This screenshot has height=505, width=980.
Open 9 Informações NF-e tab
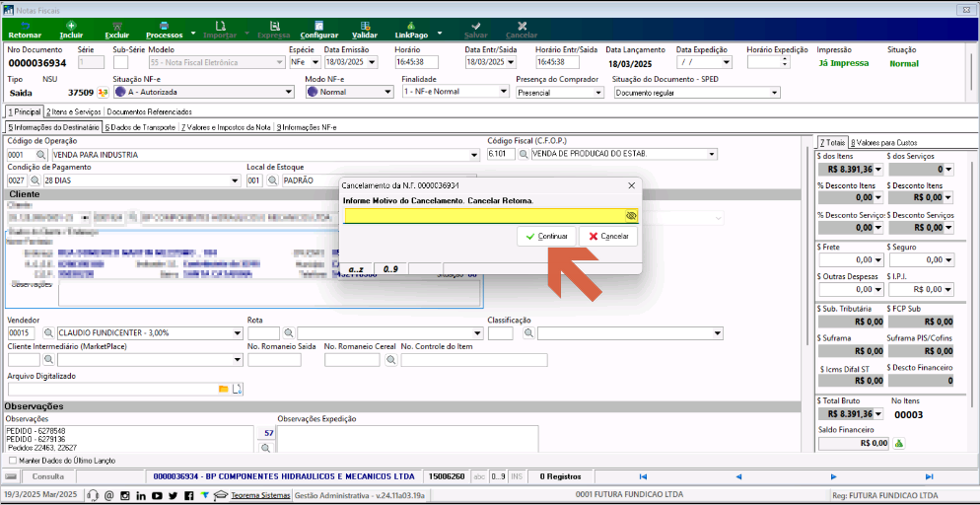[307, 127]
